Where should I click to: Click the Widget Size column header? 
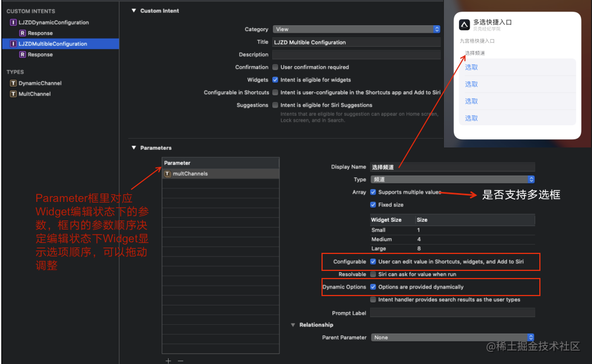pyautogui.click(x=386, y=220)
